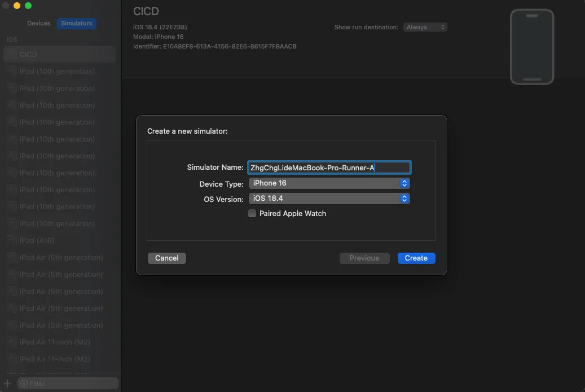
Task: Click the filter icon in the search field
Action: (24, 384)
